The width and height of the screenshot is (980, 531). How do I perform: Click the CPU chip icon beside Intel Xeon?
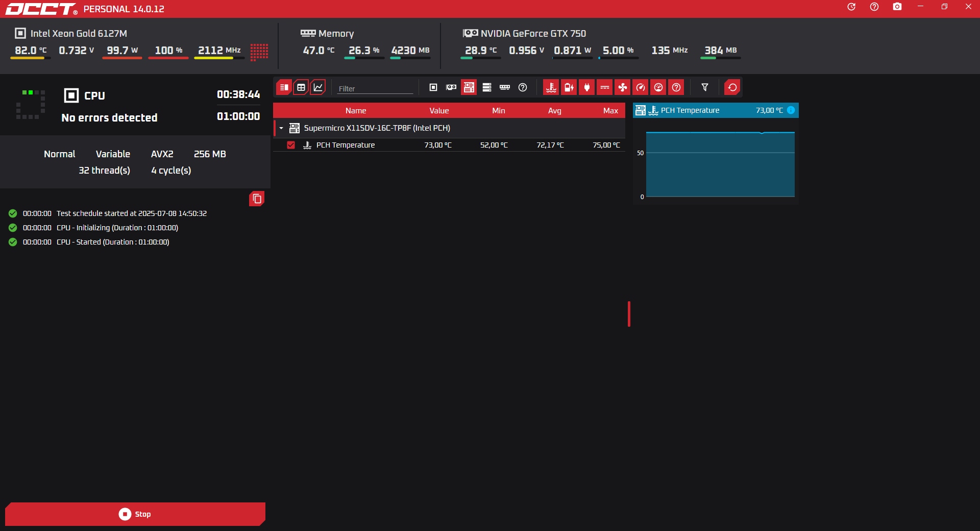click(20, 33)
